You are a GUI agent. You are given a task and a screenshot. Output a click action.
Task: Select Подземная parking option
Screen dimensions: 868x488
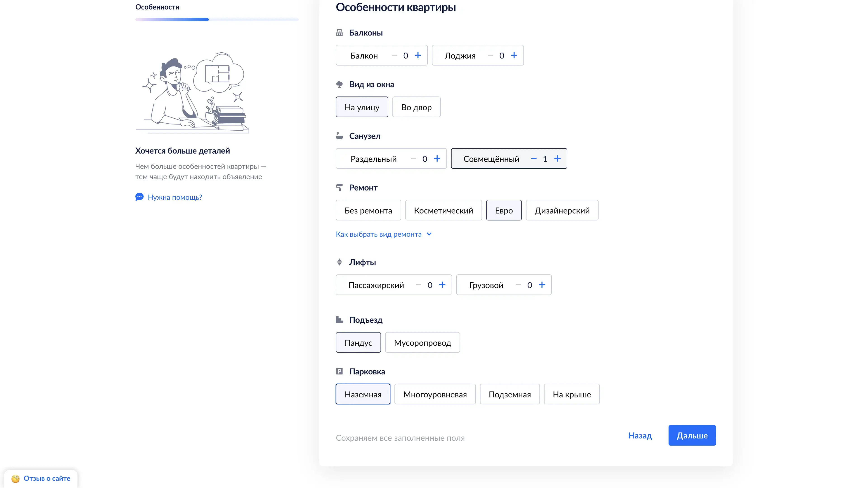[509, 394]
